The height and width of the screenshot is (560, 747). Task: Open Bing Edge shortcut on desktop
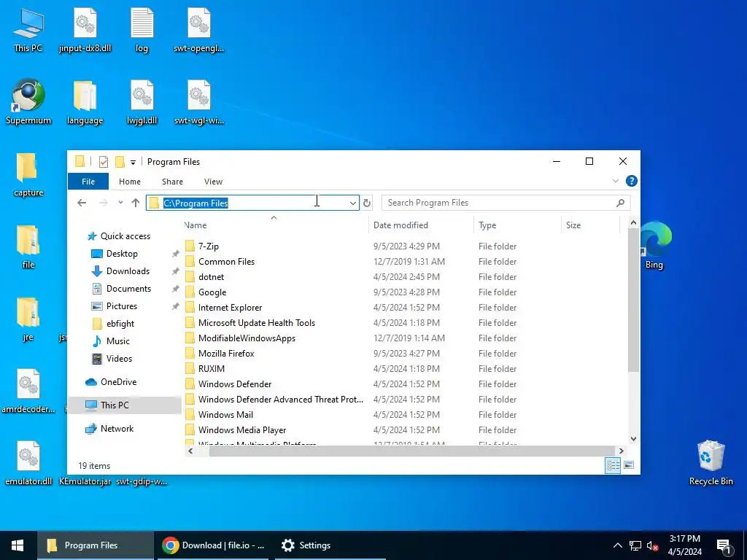pyautogui.click(x=654, y=246)
